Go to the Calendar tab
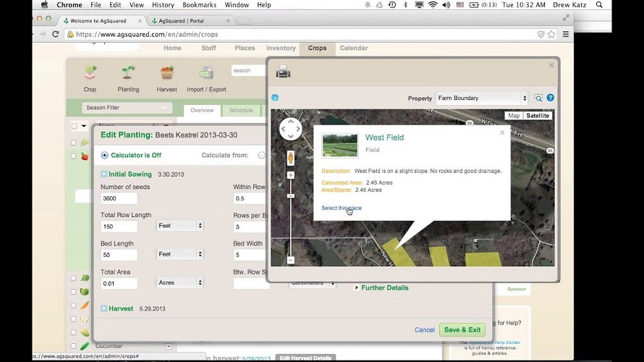The image size is (644, 362). pos(354,48)
